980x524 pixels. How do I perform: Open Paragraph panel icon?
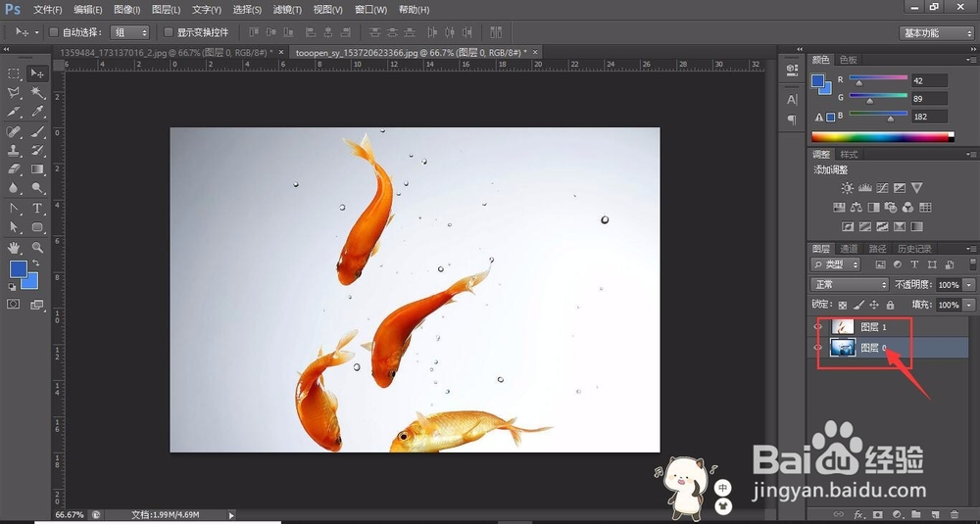tap(792, 119)
